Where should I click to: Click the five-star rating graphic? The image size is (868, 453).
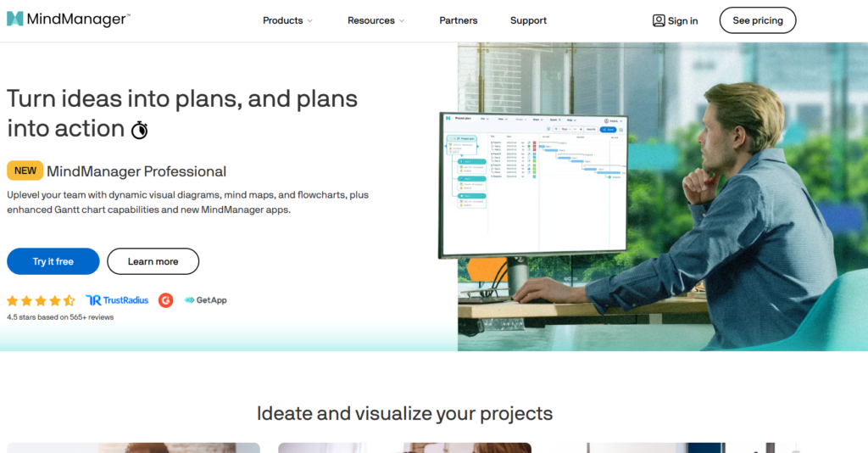point(41,300)
